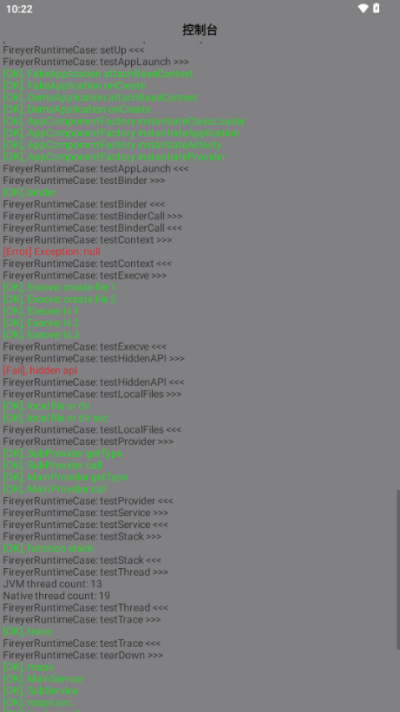Click "AppComponentFactory instantiateProvider" log line
The width and height of the screenshot is (400, 712).
point(114,157)
